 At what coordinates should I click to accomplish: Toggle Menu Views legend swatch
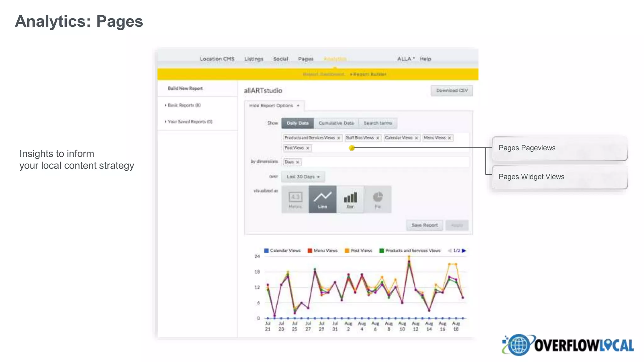(310, 250)
